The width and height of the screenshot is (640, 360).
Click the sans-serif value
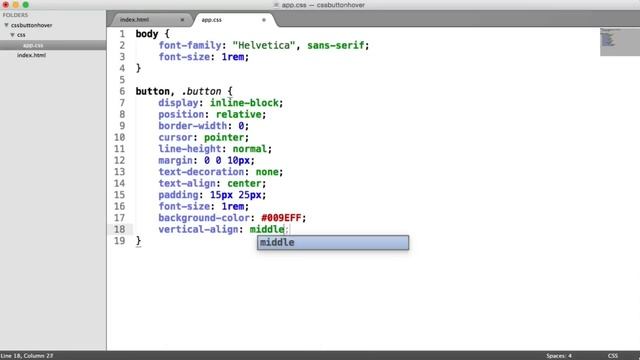pos(336,45)
